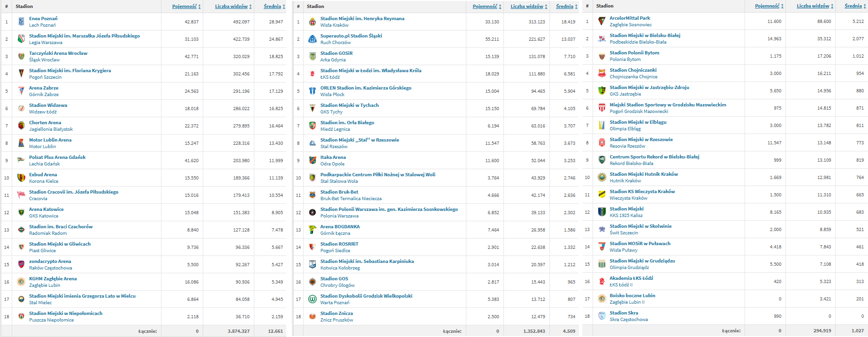Click the Olimpia Elbląg club crest icon

pos(602,125)
